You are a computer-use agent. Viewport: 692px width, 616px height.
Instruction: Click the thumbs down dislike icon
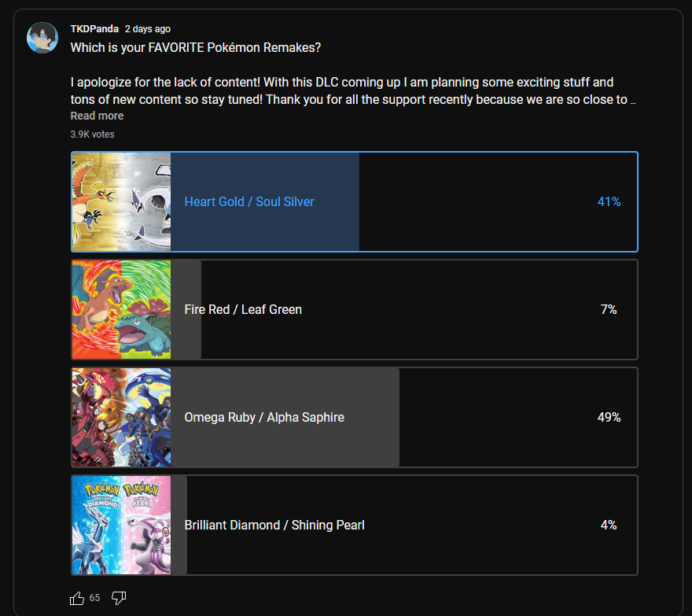point(119,598)
